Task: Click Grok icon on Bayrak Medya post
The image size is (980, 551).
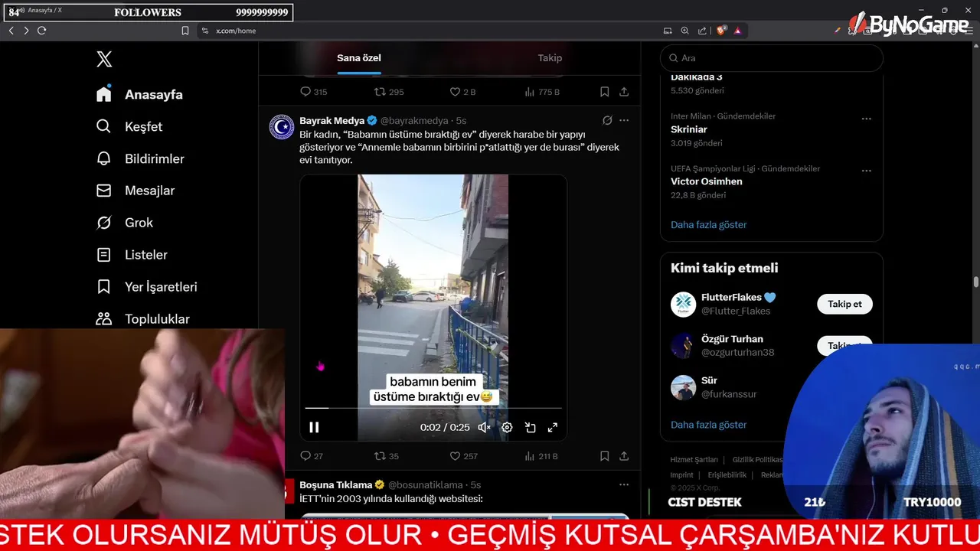Action: 607,120
